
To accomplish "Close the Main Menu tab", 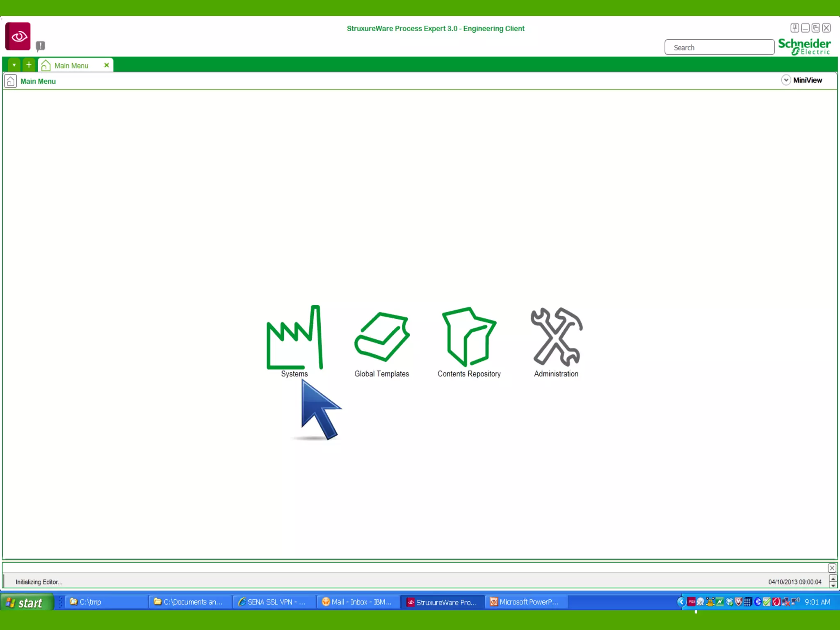I will (107, 65).
